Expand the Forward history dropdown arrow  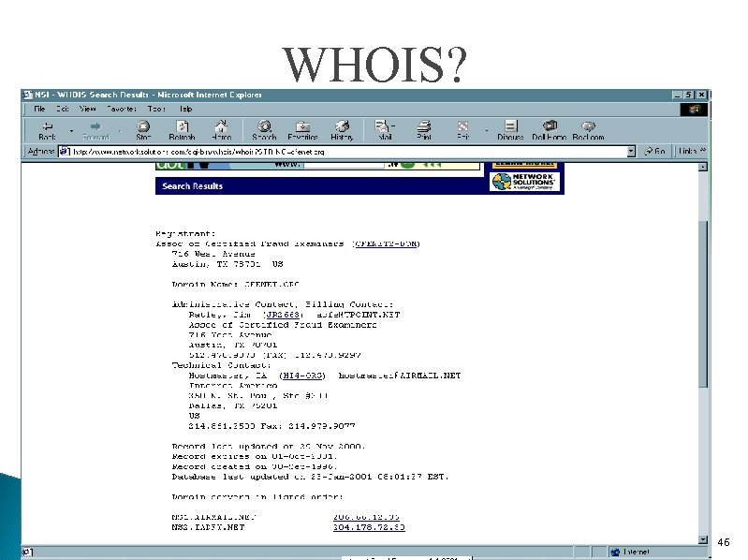(x=120, y=131)
